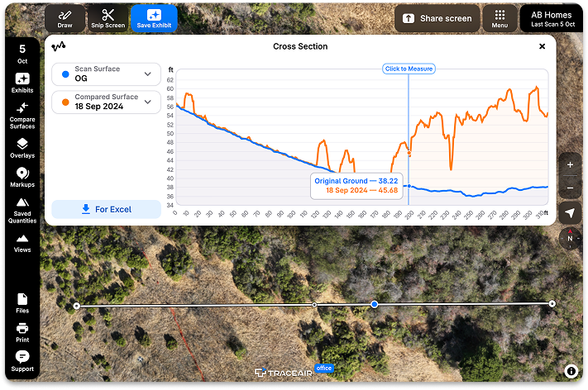This screenshot has width=588, height=390.
Task: Expand the Scan Surface OG dropdown
Action: click(106, 74)
